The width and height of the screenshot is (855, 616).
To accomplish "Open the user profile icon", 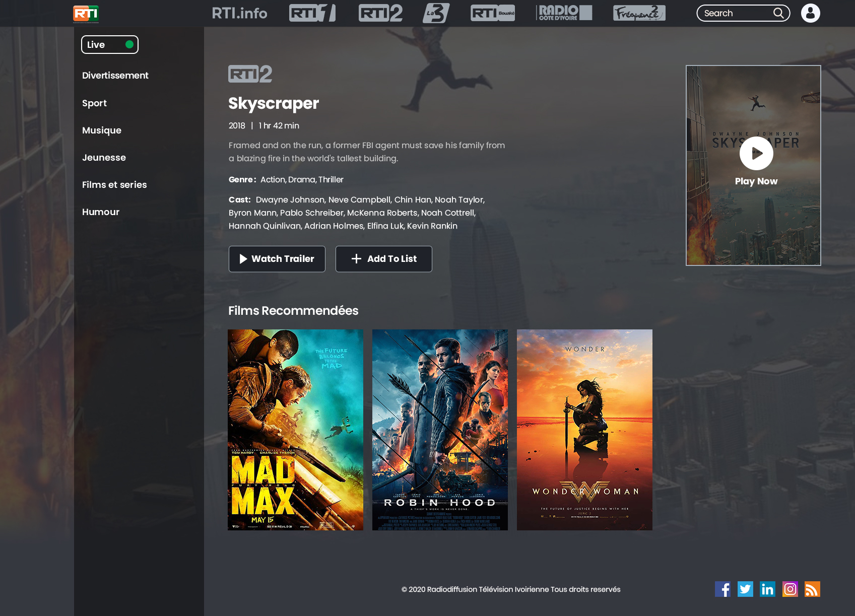I will (x=810, y=13).
